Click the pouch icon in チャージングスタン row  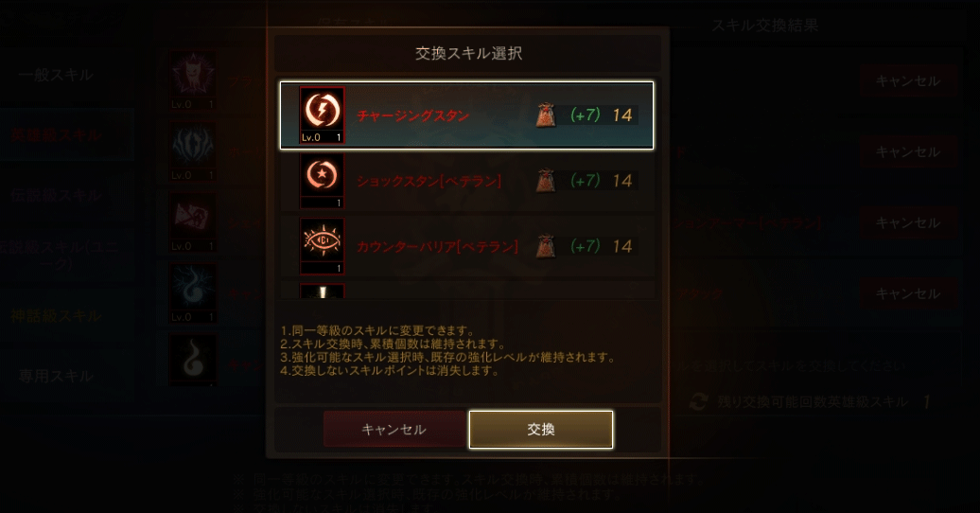tap(546, 115)
